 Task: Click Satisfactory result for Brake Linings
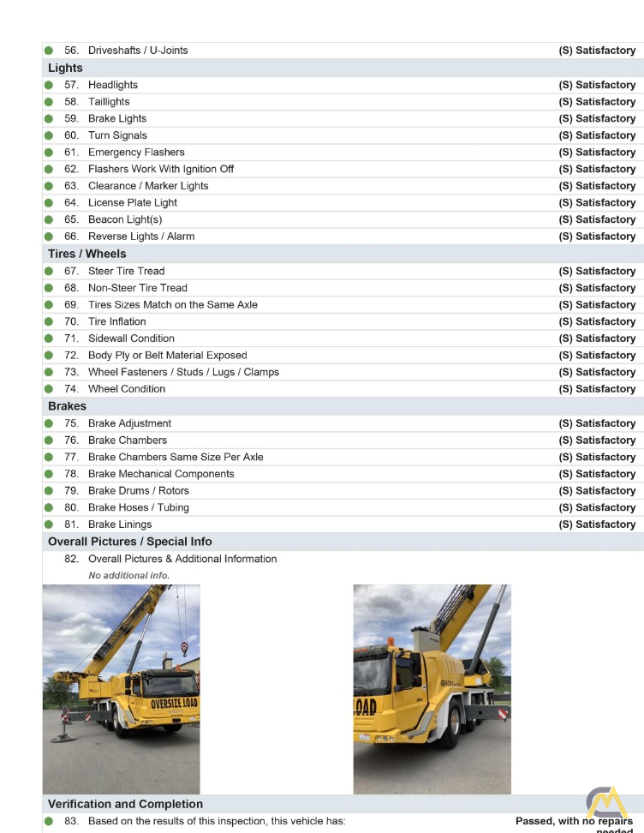click(x=597, y=524)
